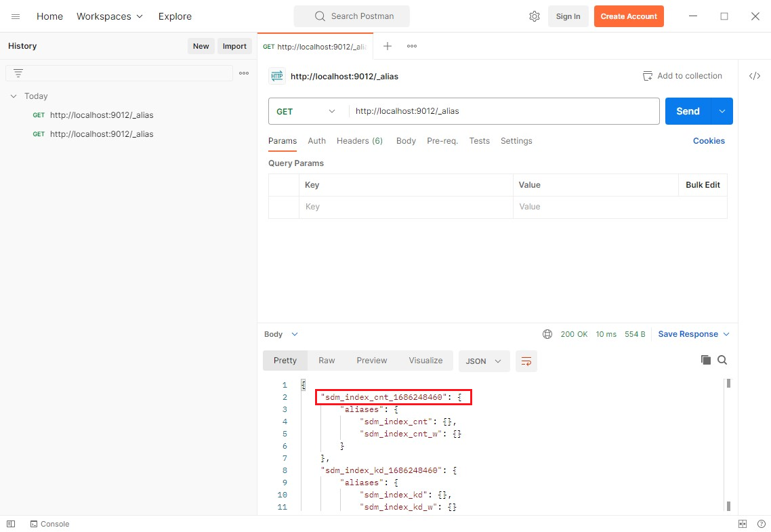Click the history filter icon
The height and width of the screenshot is (532, 771).
(x=18, y=73)
